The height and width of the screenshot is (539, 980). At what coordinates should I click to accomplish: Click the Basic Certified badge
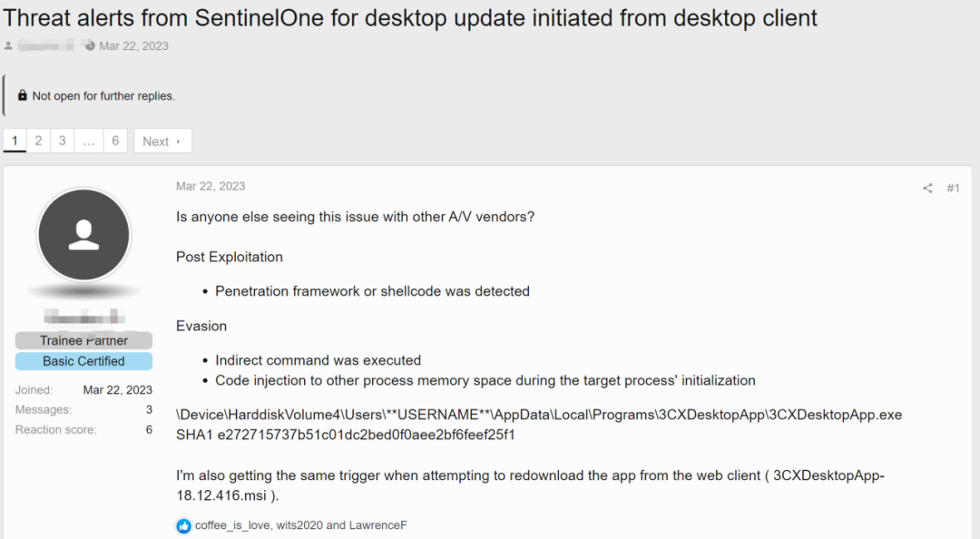83,360
